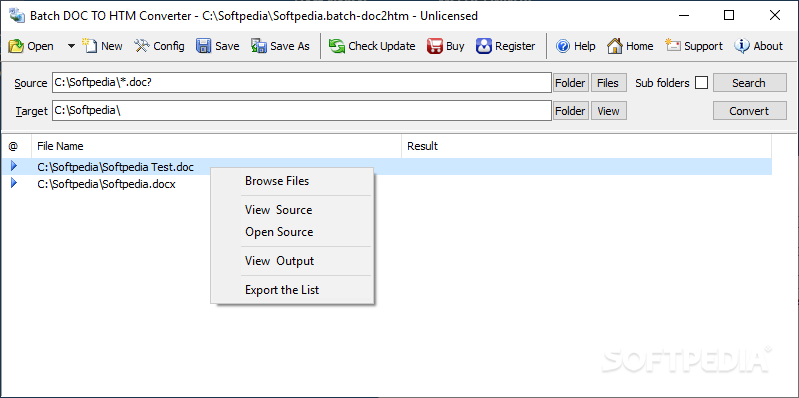This screenshot has width=799, height=398.
Task: Open Help from the toolbar
Action: click(575, 46)
